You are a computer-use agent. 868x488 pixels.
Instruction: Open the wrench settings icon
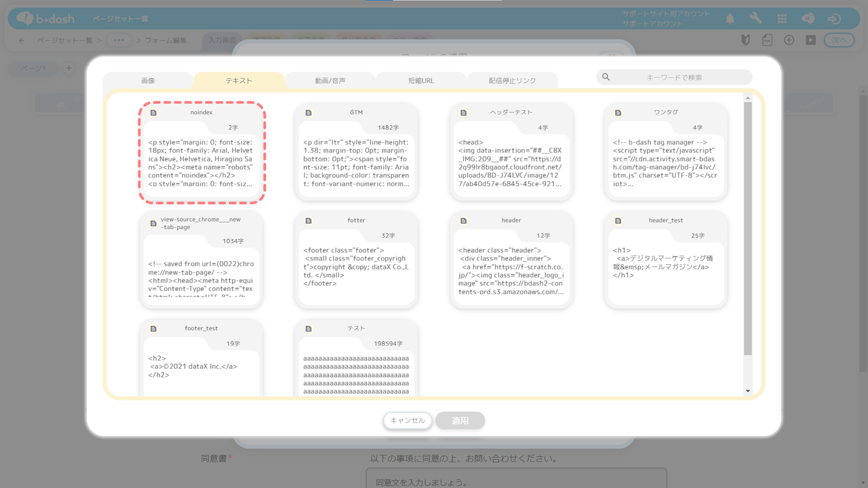pyautogui.click(x=756, y=19)
